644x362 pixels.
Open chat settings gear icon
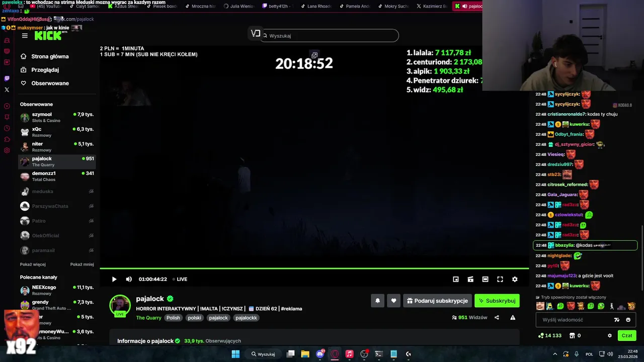coord(610,335)
